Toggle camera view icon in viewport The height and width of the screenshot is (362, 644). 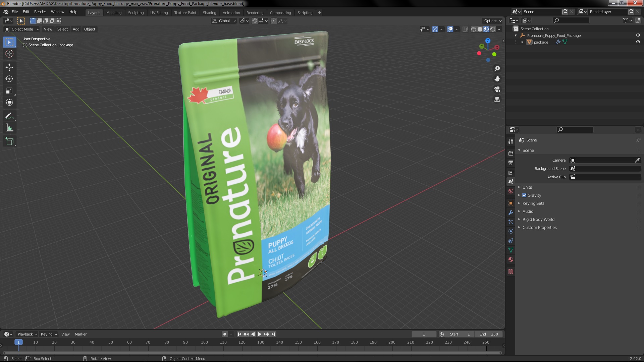click(497, 89)
